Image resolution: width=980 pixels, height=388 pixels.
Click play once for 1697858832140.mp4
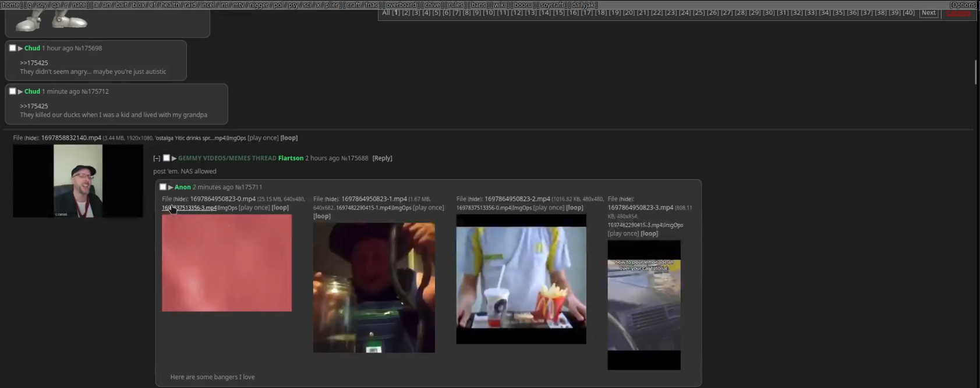(x=263, y=138)
